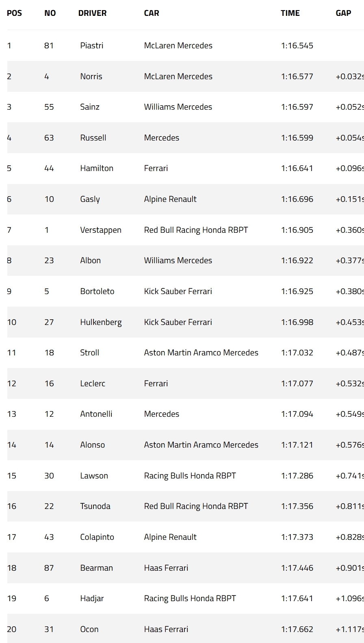Click the GAP column header

(343, 13)
